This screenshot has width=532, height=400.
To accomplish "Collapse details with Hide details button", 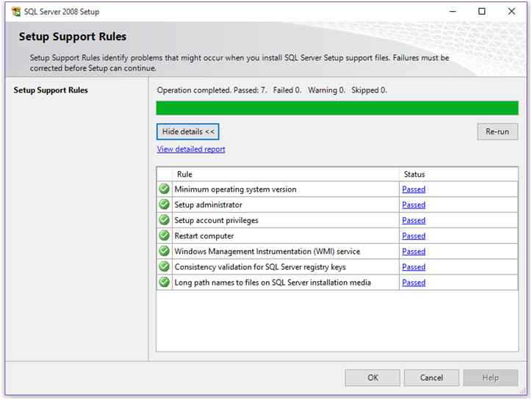I will (187, 131).
